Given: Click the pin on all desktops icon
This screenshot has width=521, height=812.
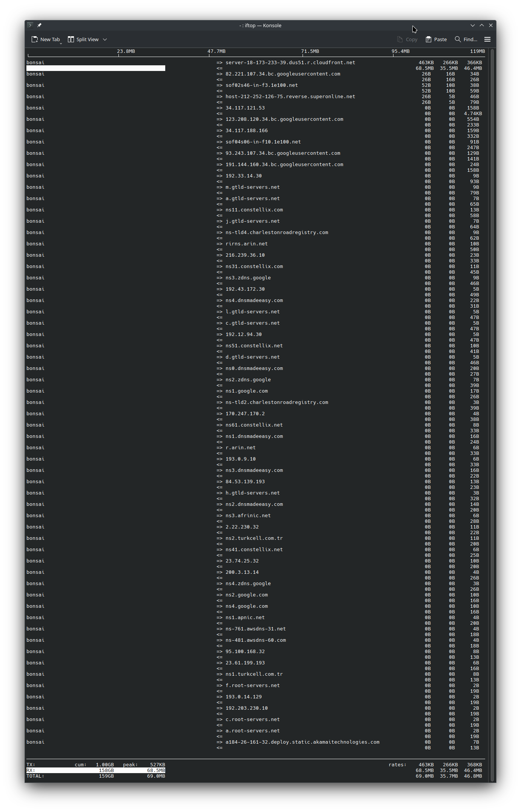Looking at the screenshot, I should [x=39, y=25].
